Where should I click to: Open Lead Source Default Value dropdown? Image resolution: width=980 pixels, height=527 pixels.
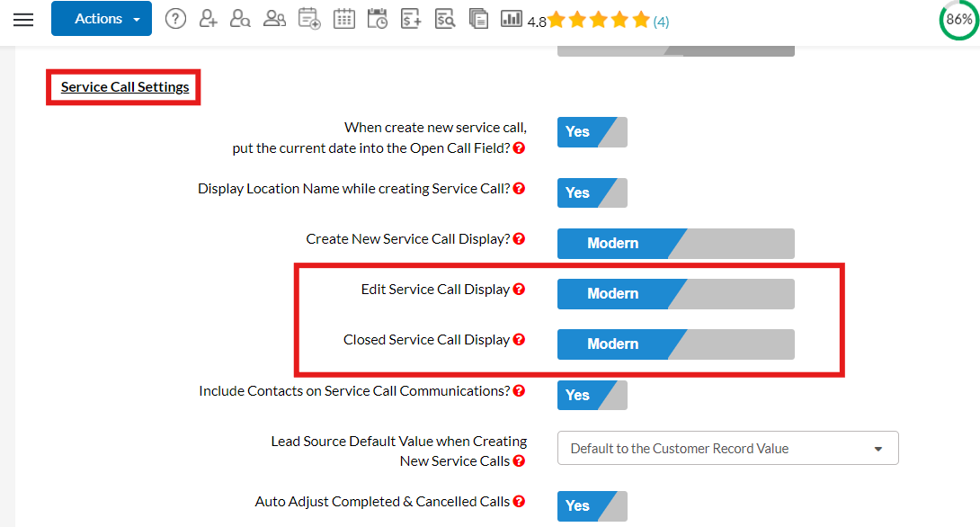point(727,449)
